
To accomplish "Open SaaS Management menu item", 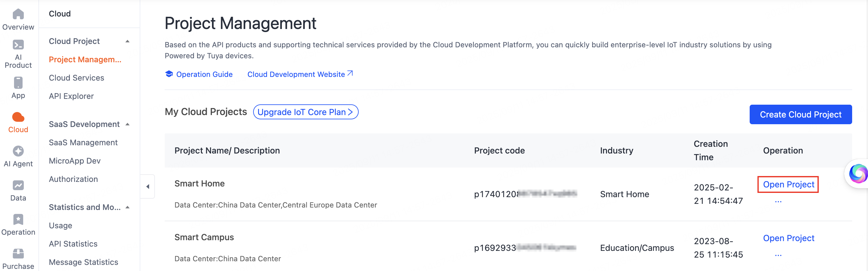I will 83,143.
